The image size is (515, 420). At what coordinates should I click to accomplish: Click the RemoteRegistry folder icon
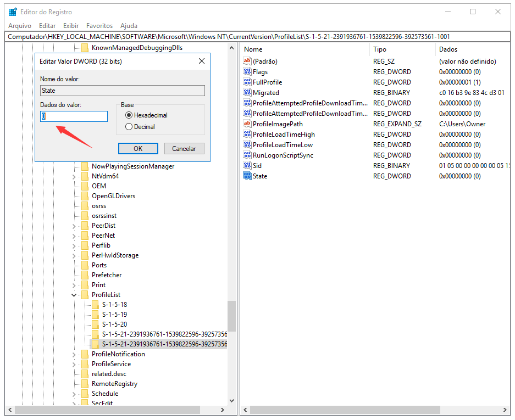85,384
